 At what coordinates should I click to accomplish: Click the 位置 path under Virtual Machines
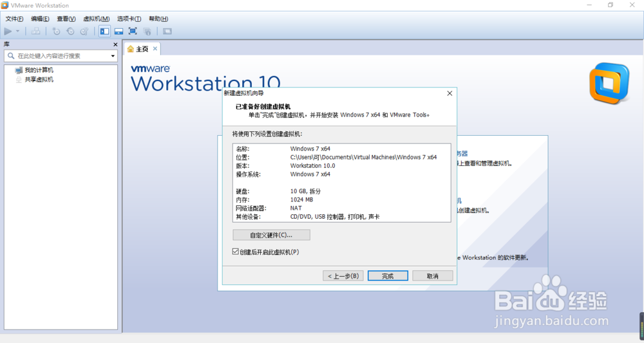click(363, 157)
